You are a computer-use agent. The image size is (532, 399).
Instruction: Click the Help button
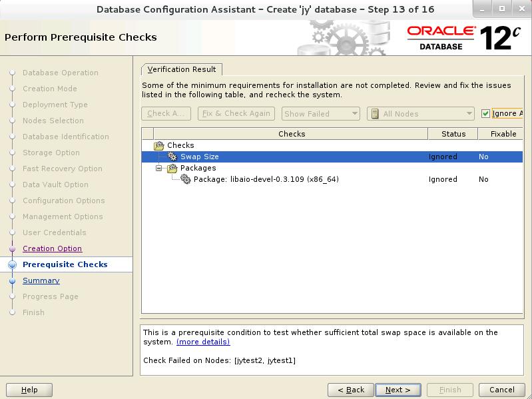pos(29,390)
